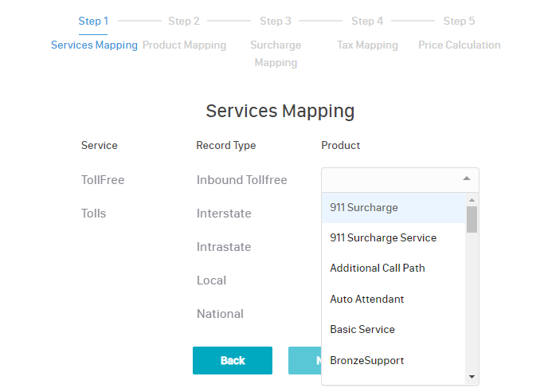The image size is (544, 392).
Task: Choose Basic Service in the list
Action: (362, 330)
